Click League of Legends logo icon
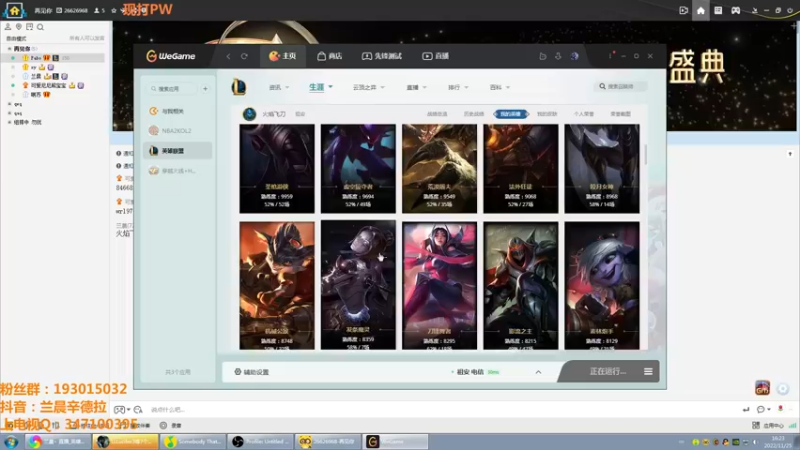 [x=239, y=87]
